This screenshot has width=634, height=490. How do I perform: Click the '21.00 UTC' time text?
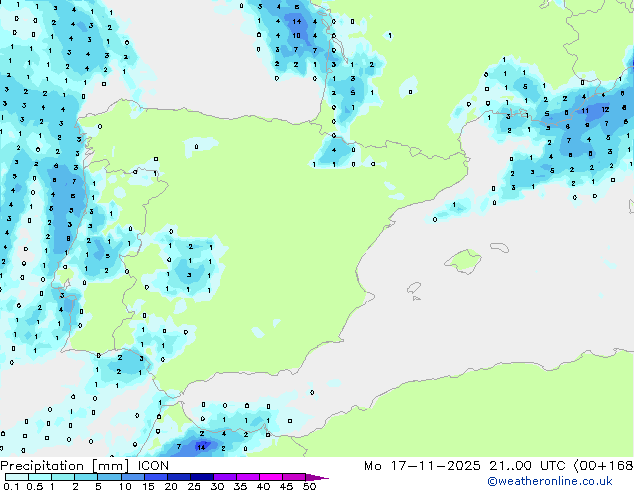tap(527, 466)
